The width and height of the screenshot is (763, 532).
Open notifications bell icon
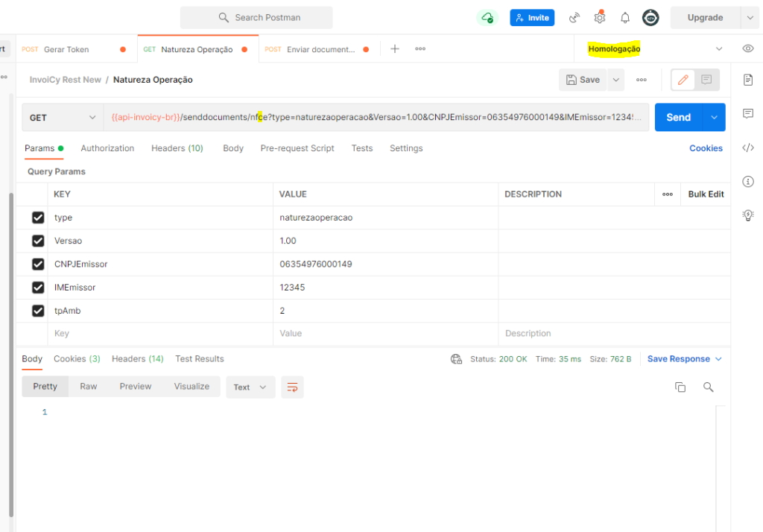[625, 18]
